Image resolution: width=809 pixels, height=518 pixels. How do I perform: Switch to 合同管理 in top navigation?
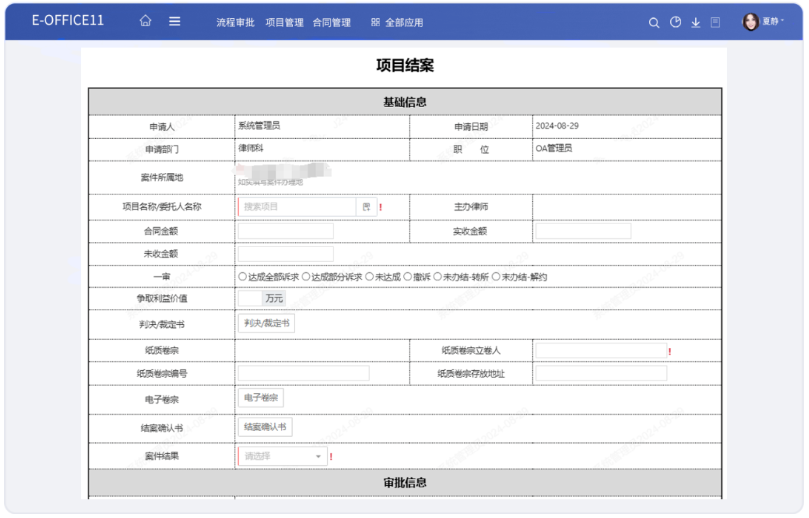[x=331, y=22]
